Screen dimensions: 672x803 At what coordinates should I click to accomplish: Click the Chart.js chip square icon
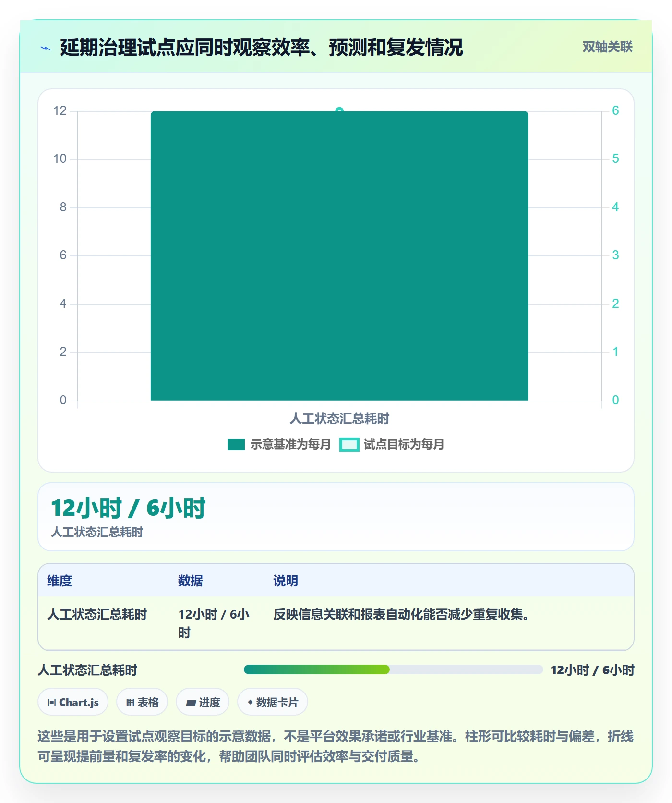(x=52, y=703)
